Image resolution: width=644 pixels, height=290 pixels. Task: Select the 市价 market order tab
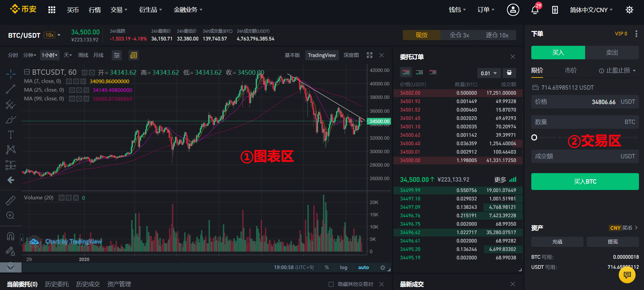571,70
